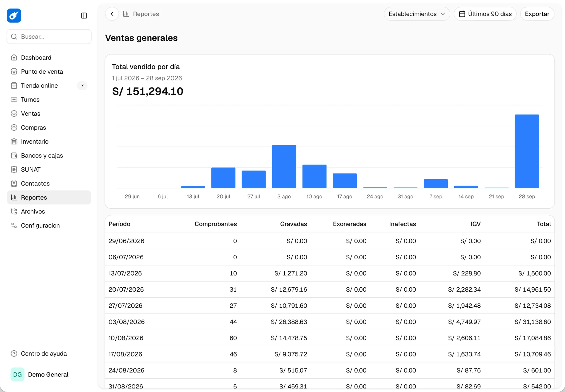Image resolution: width=565 pixels, height=392 pixels.
Task: Click Gravadas value S/ 14,478.75
Action: pyautogui.click(x=289, y=338)
